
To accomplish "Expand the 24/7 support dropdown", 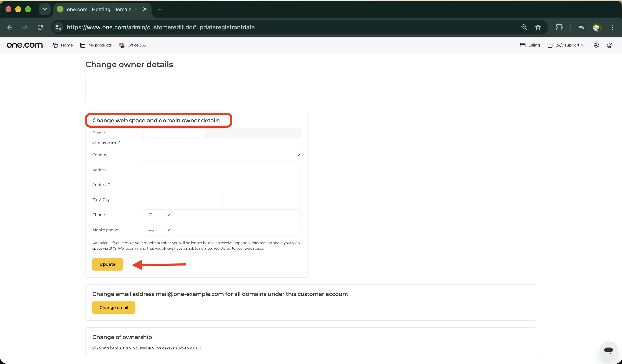I will coord(570,45).
